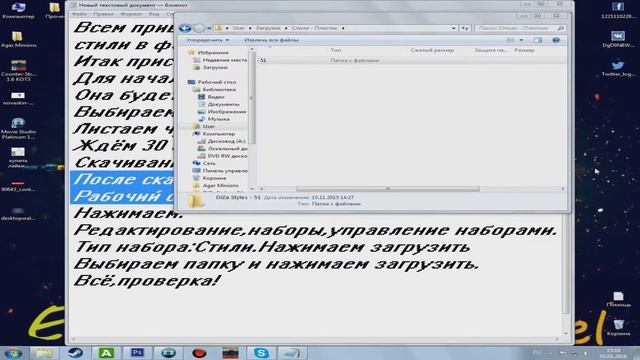Open 'Видео' library in sidebar
Viewport: 640px width, 360px height.
tap(216, 97)
